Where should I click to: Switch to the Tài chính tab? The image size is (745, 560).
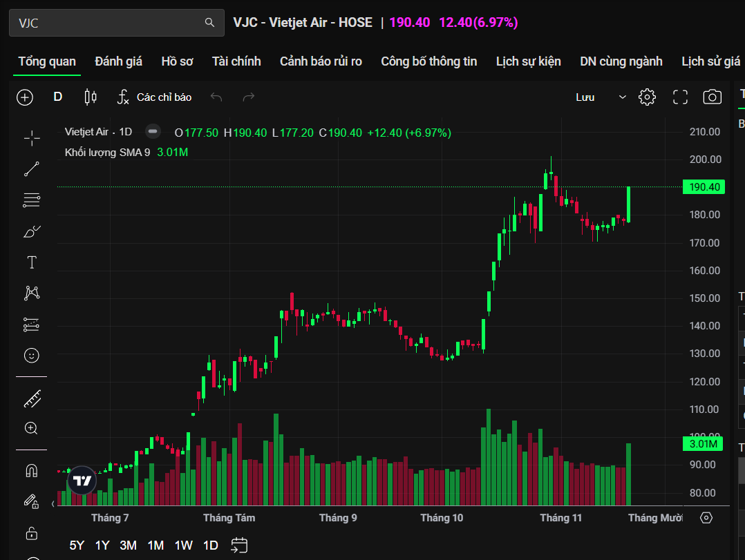236,61
